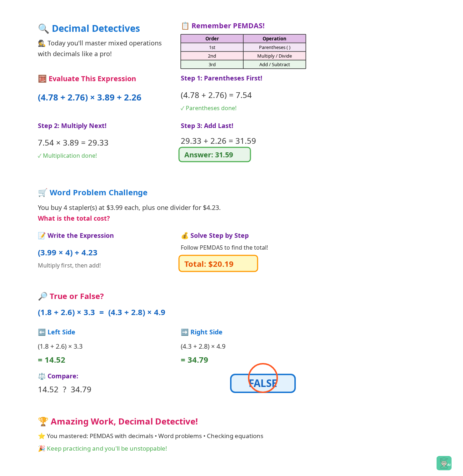Viewport: 463px width, 476px height.
Task: Click equation (4.78 + 2.76) = 7.54
Action: point(216,95)
